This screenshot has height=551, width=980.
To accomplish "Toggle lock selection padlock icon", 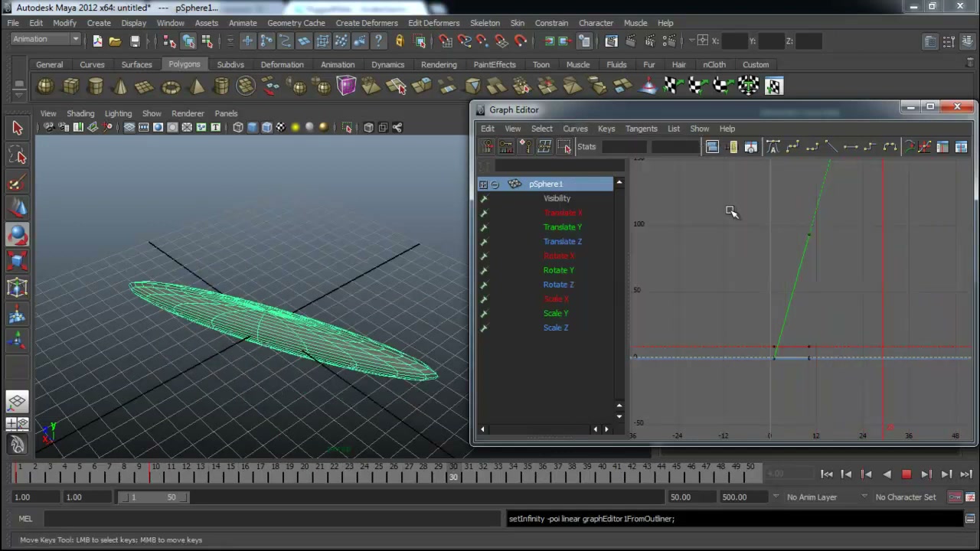I will coord(399,41).
